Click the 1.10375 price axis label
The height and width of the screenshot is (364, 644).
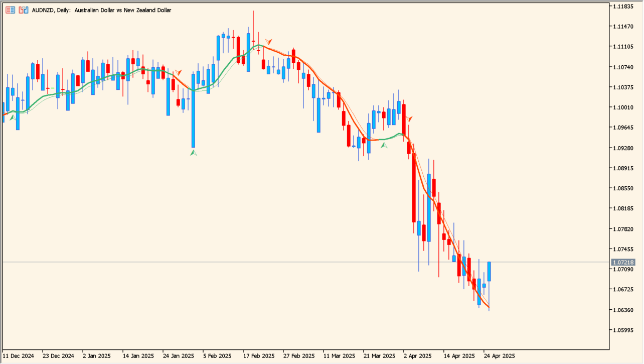pos(623,87)
